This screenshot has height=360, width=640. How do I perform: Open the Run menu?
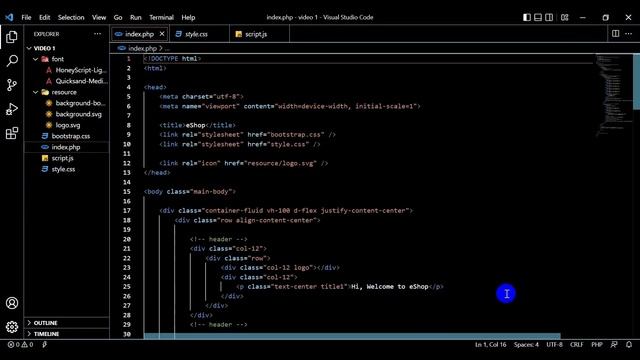click(x=136, y=17)
